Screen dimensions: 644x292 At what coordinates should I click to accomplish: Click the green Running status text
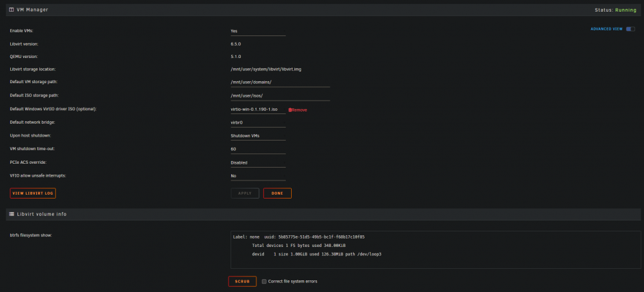pos(626,10)
